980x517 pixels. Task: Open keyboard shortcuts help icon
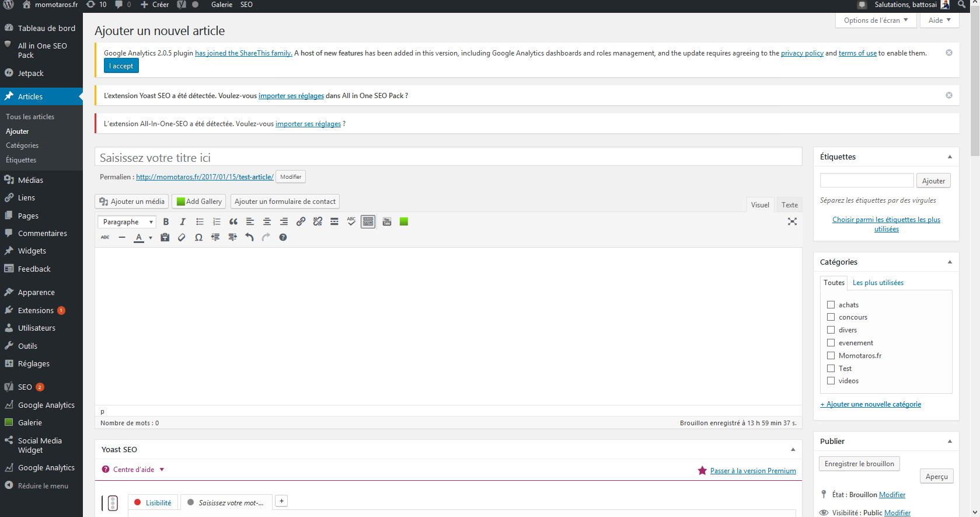click(283, 238)
